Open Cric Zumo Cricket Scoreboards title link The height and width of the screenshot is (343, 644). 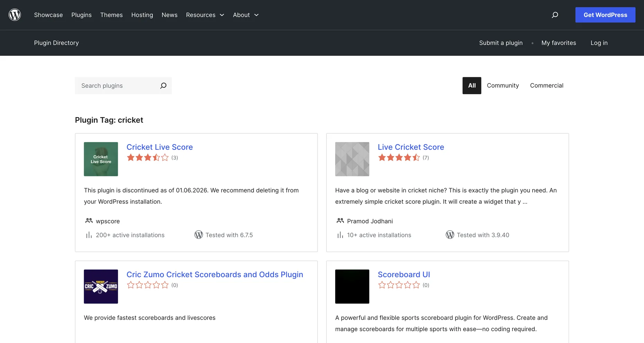click(x=215, y=274)
